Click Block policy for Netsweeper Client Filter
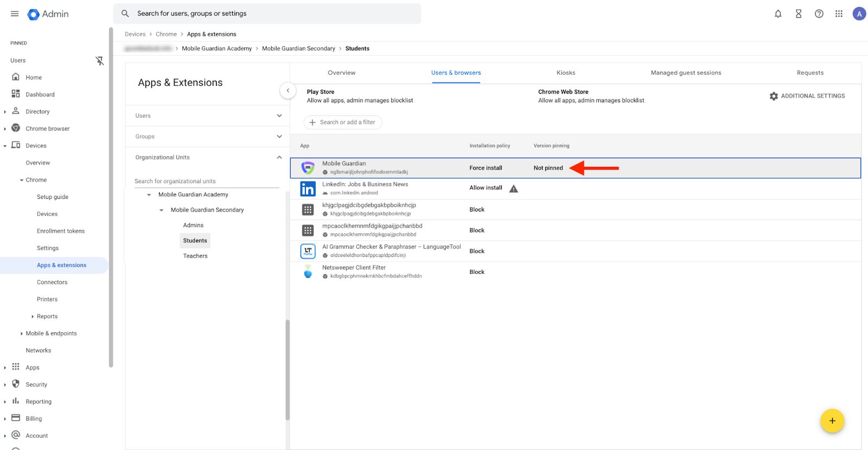This screenshot has height=450, width=868. click(x=477, y=272)
